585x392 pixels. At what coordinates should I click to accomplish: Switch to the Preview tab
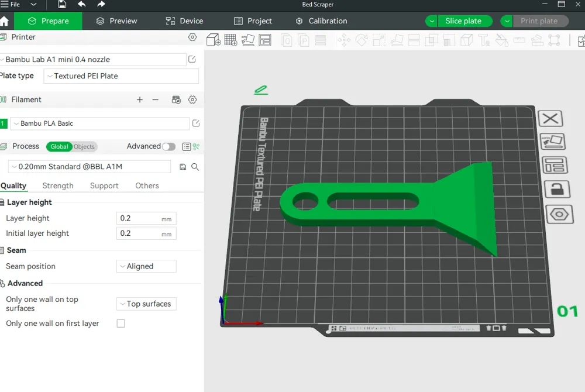[117, 21]
